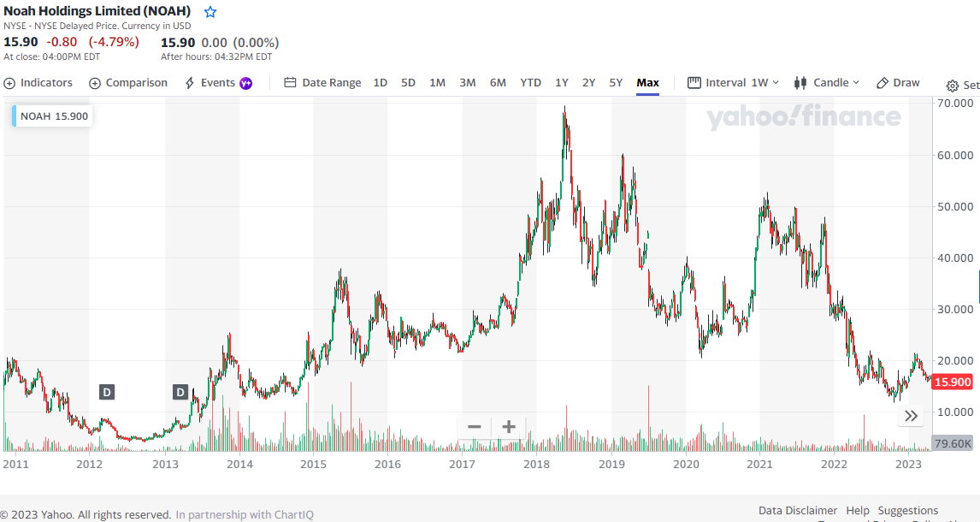Screen dimensions: 980x522
Task: Jump to latest data with double-arrow button
Action: (x=912, y=416)
